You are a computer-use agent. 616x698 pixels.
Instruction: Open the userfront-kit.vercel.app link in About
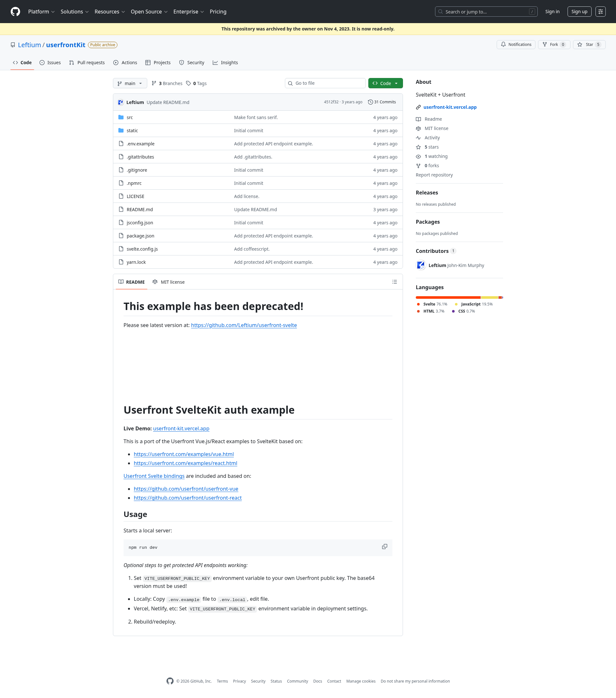[x=450, y=107]
